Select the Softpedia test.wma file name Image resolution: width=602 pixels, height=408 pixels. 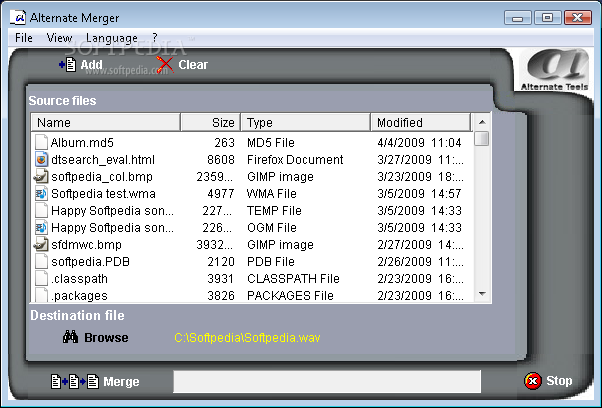pos(103,193)
